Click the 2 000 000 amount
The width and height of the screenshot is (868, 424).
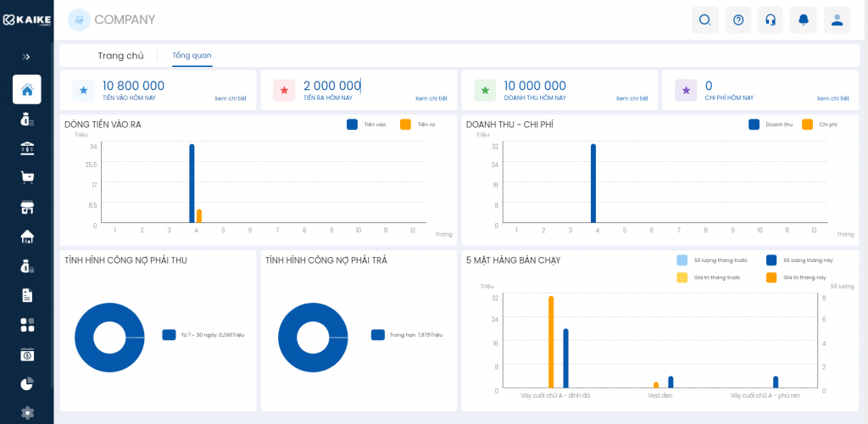[332, 86]
